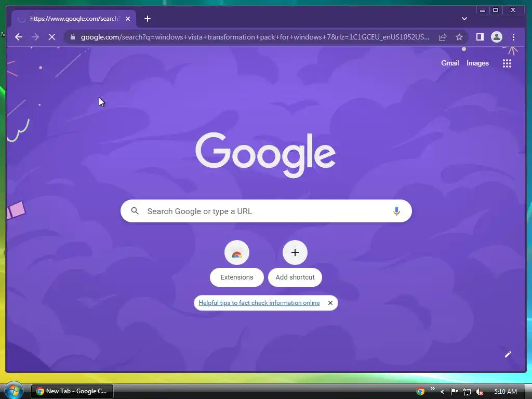Open Chrome three-dot menu

click(513, 37)
